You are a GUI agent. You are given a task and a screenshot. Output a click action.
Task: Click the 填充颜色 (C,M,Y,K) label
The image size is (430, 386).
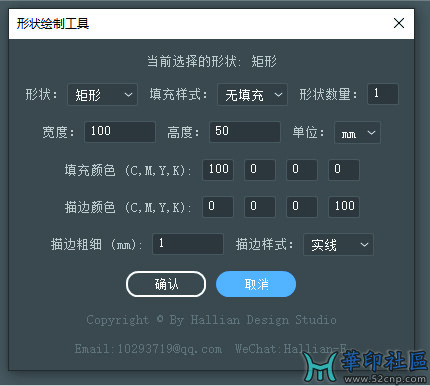point(128,170)
